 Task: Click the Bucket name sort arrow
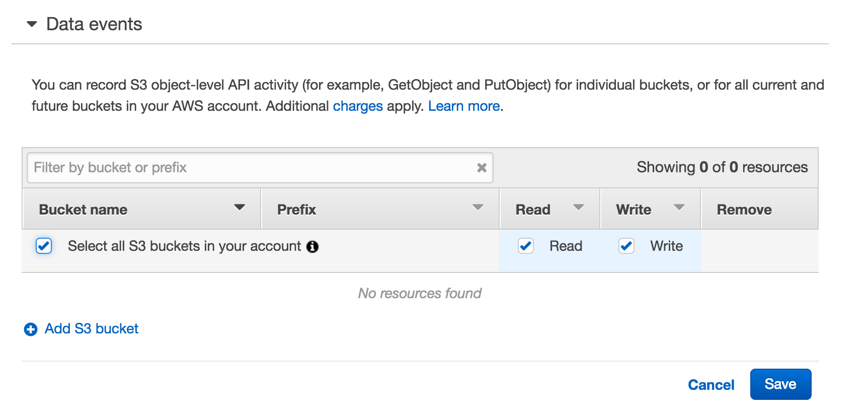coord(240,208)
